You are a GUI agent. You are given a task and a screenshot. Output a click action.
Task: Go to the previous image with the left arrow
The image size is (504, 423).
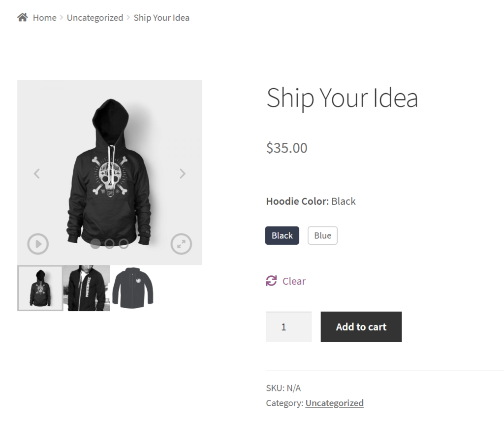[37, 173]
